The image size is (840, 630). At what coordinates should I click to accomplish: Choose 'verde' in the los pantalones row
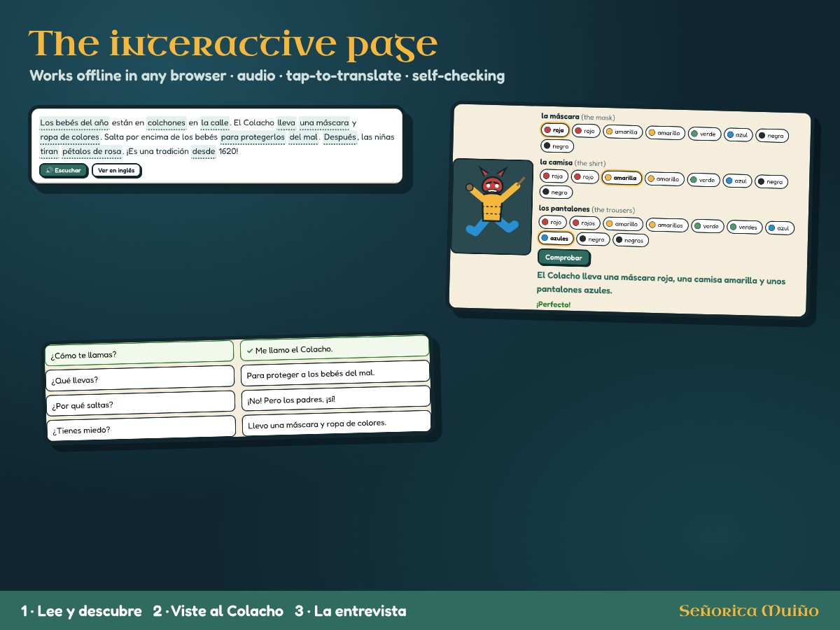click(x=708, y=226)
